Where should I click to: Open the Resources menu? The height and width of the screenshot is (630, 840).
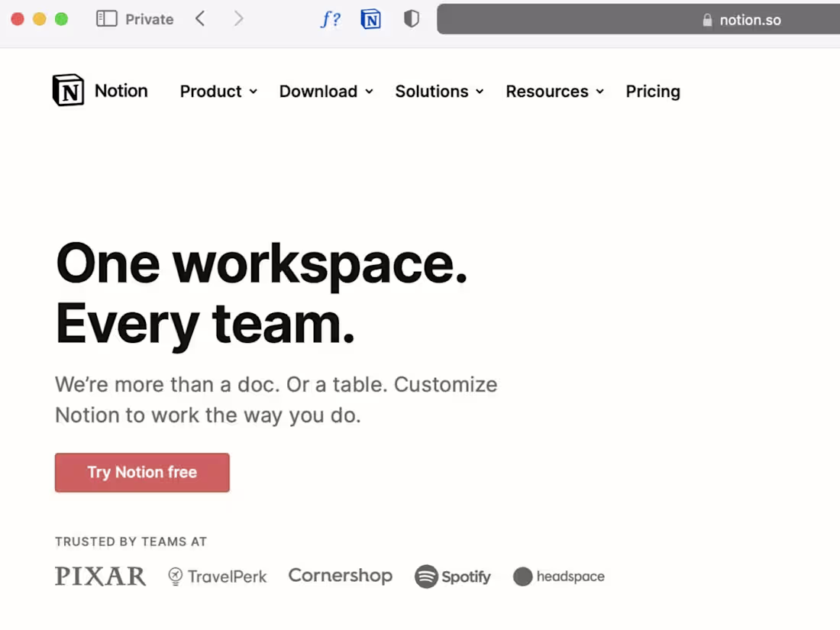click(554, 91)
